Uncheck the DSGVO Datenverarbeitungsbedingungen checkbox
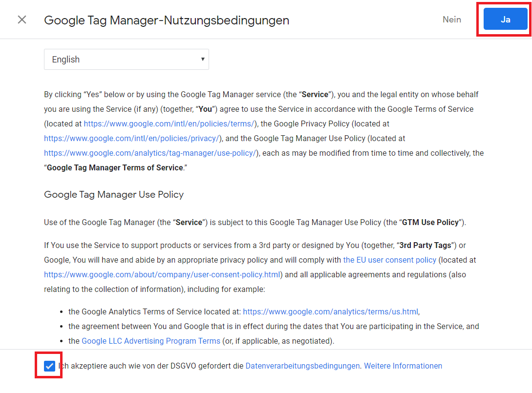 [49, 366]
